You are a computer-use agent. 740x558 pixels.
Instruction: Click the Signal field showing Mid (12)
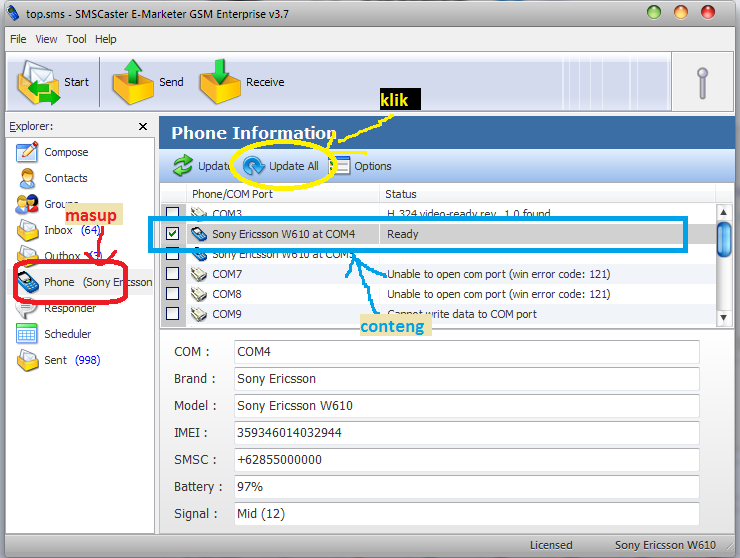tap(466, 513)
